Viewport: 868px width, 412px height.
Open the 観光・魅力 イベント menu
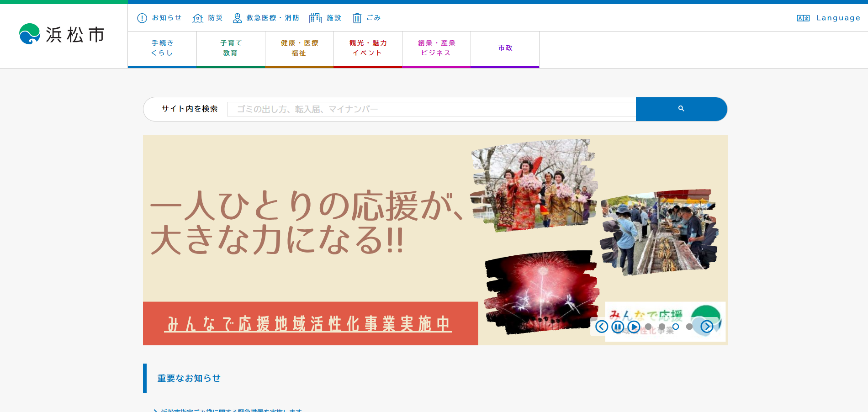point(368,49)
